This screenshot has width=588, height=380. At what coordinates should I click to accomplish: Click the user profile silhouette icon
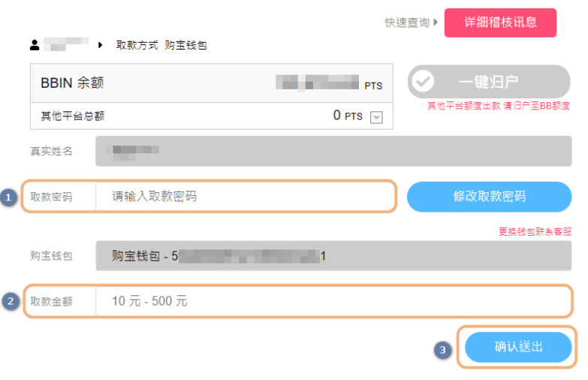[x=35, y=45]
